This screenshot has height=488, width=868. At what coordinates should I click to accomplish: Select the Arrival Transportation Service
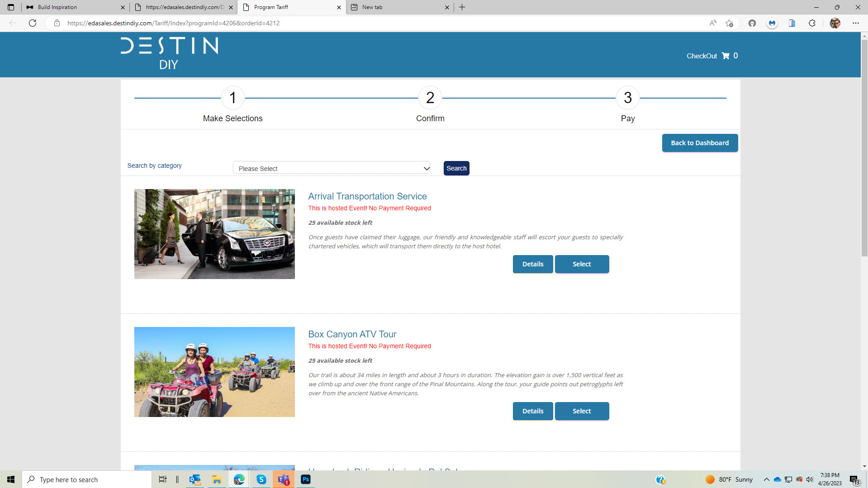point(582,264)
